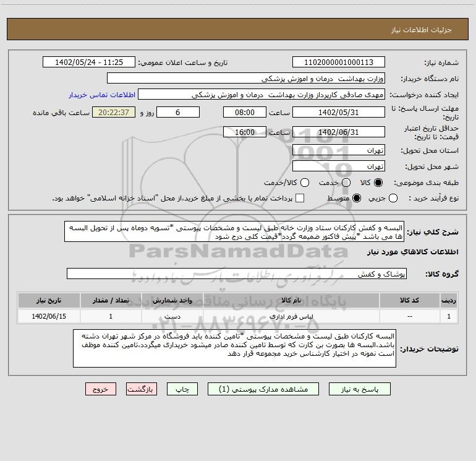Click the response deadline time 08:00
Viewport: 476px width, 461px height.
245,113
